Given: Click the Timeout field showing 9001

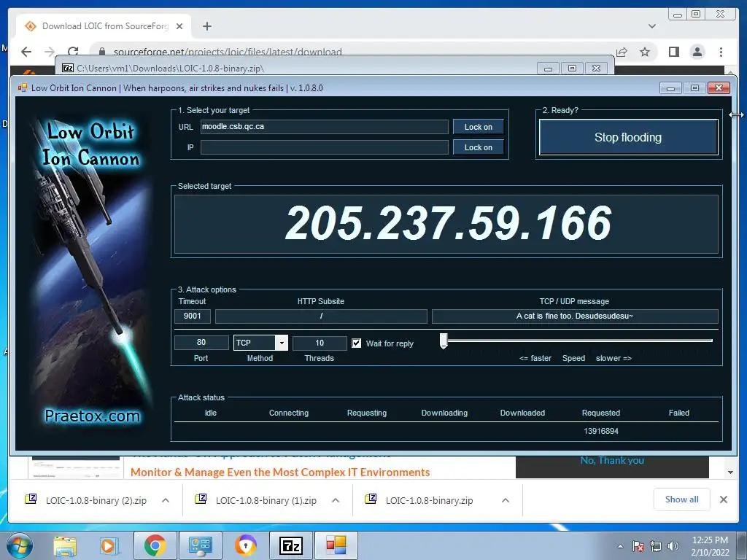Looking at the screenshot, I should click(193, 316).
